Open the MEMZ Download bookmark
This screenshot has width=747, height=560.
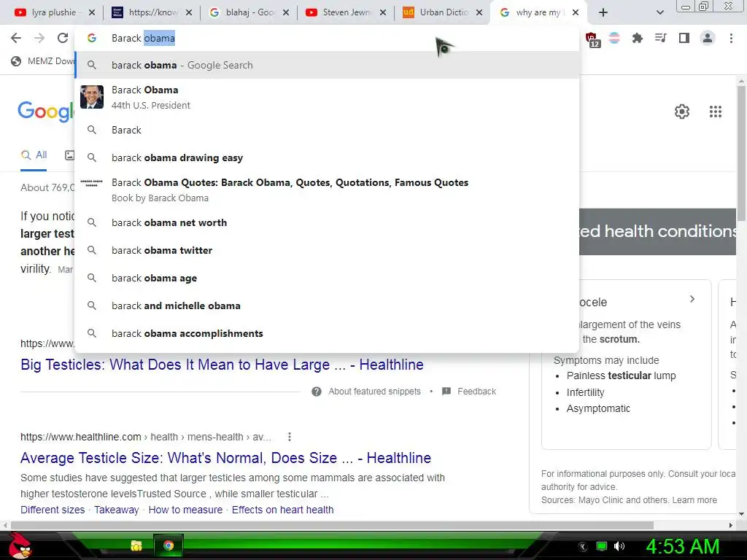click(x=42, y=61)
